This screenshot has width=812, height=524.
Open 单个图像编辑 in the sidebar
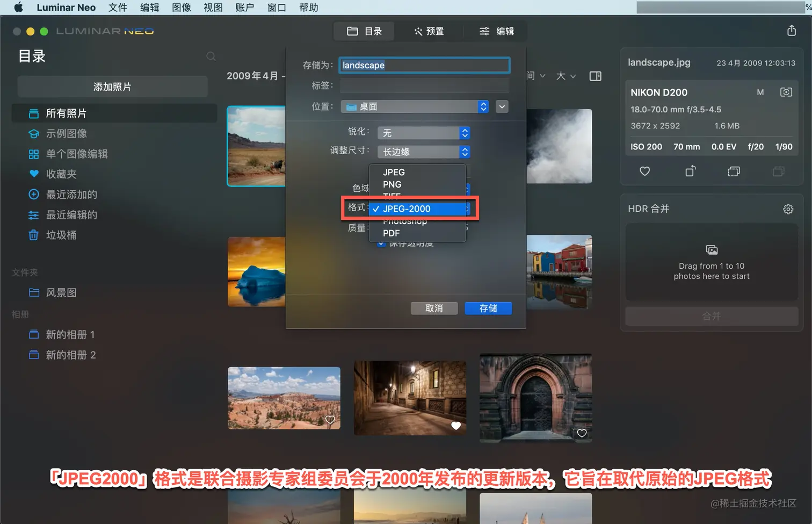click(x=114, y=154)
